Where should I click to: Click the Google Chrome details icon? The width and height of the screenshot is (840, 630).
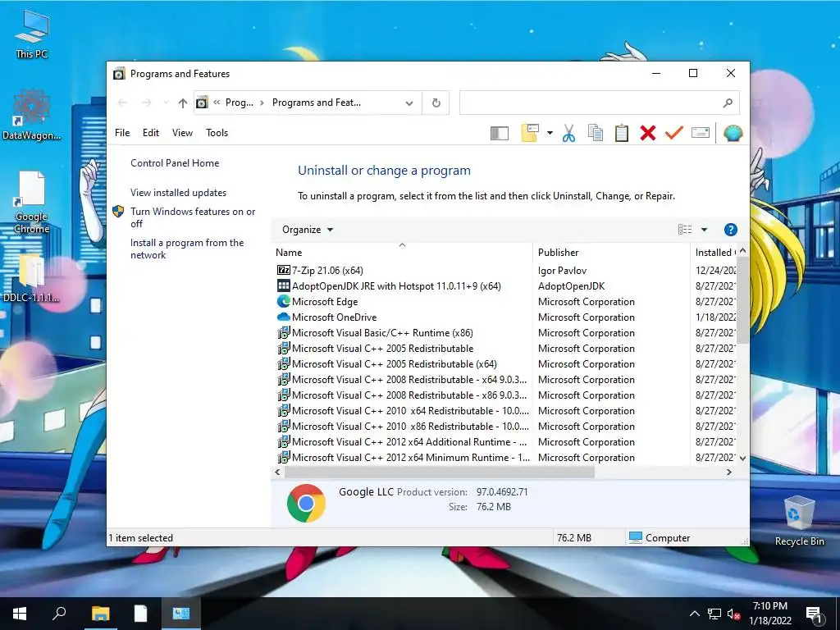tap(306, 503)
